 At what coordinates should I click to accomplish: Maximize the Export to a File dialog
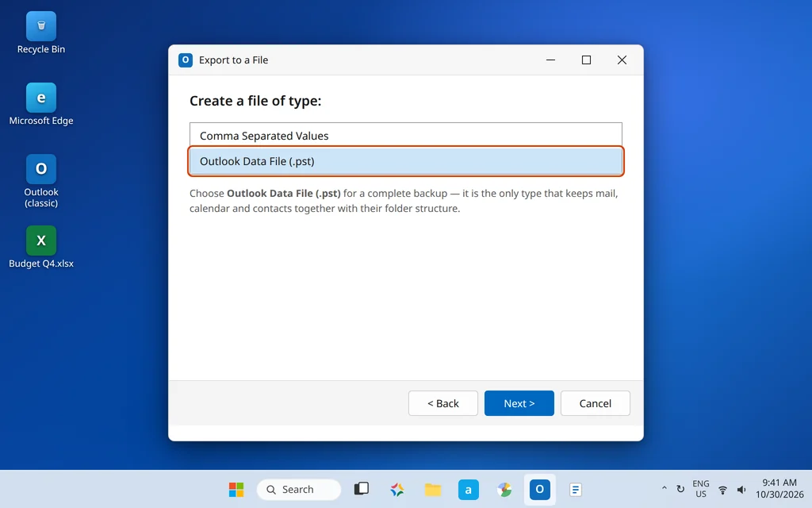(x=586, y=60)
